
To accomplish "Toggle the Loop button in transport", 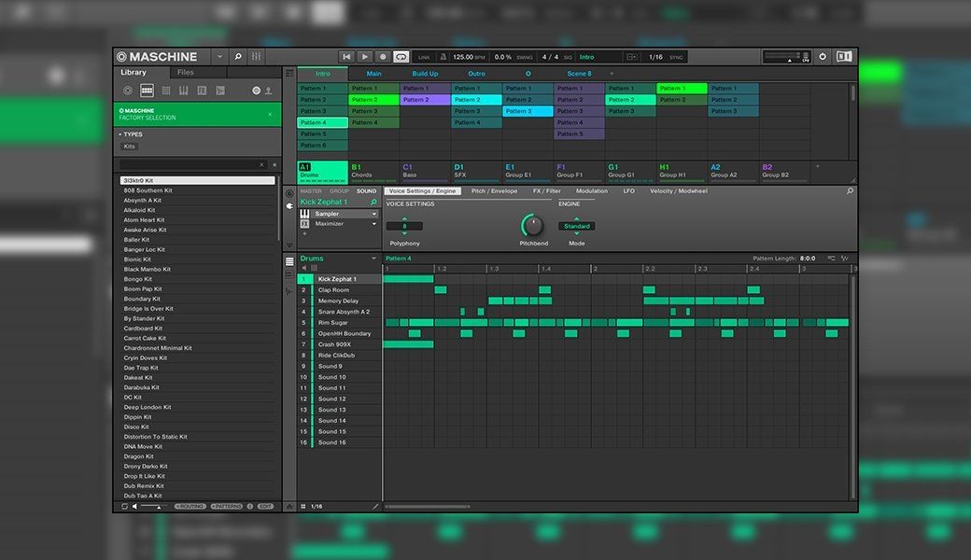I will tap(401, 57).
